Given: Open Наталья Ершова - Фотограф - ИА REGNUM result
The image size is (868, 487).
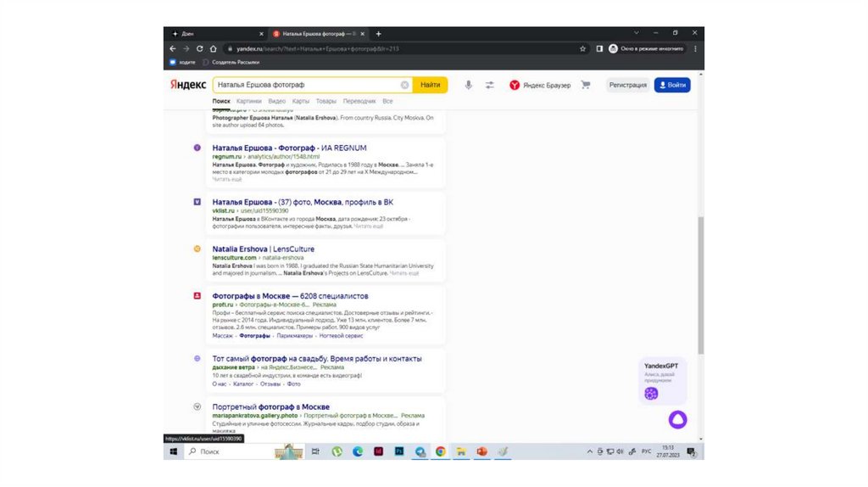Looking at the screenshot, I should tap(289, 148).
